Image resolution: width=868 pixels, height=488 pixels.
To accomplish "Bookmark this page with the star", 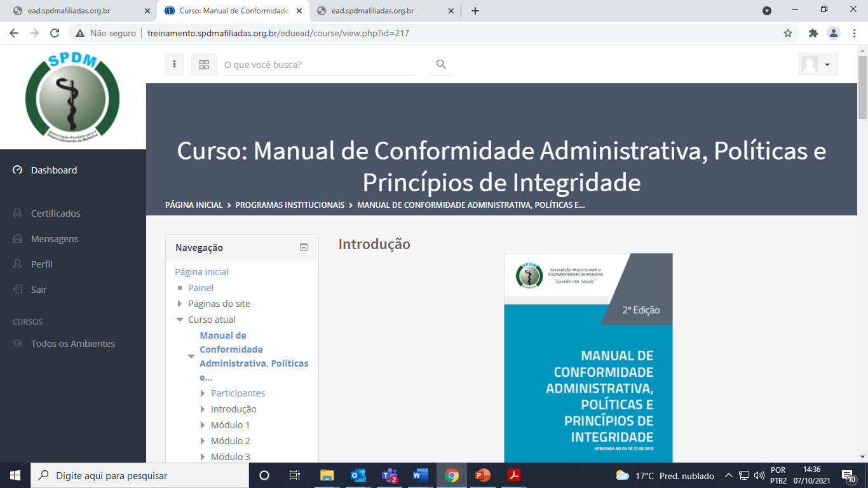I will [788, 33].
